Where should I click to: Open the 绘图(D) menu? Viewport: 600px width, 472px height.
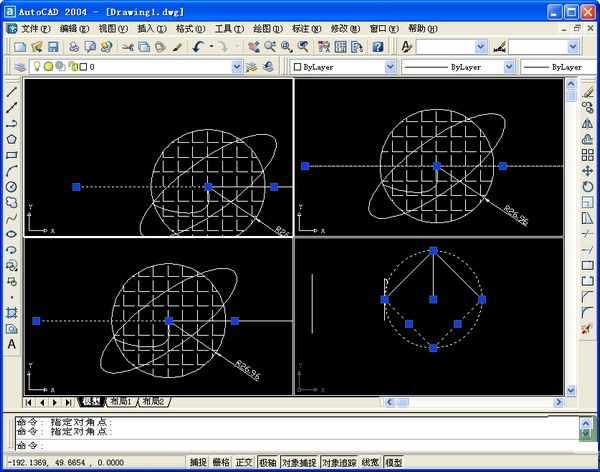[265, 29]
